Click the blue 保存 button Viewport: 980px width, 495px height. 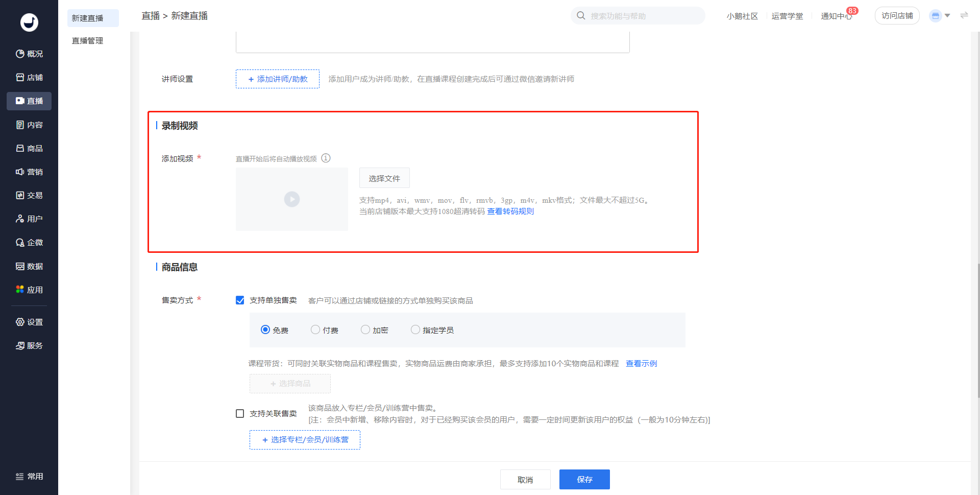tap(584, 479)
